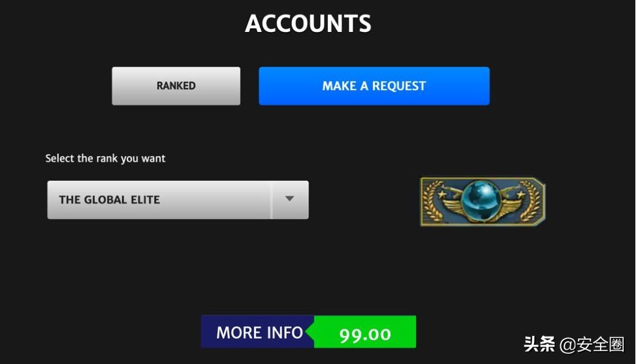Select the left gold star on badge

(x=441, y=194)
